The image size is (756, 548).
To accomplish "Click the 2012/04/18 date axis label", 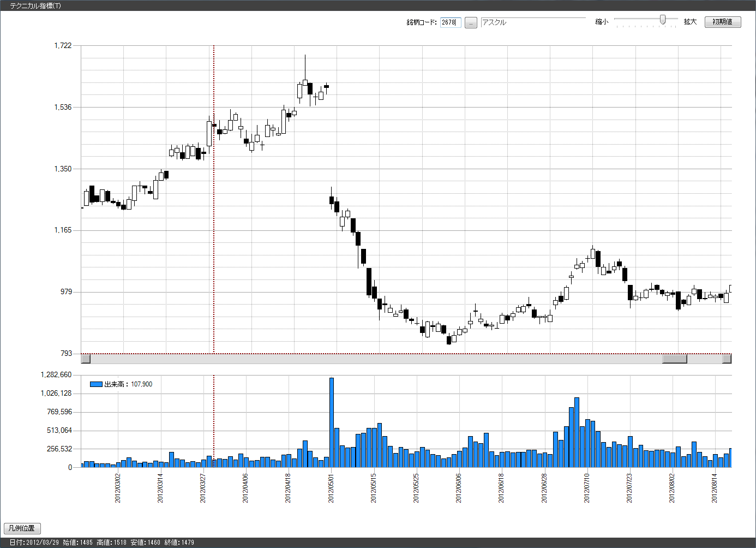I will click(288, 487).
